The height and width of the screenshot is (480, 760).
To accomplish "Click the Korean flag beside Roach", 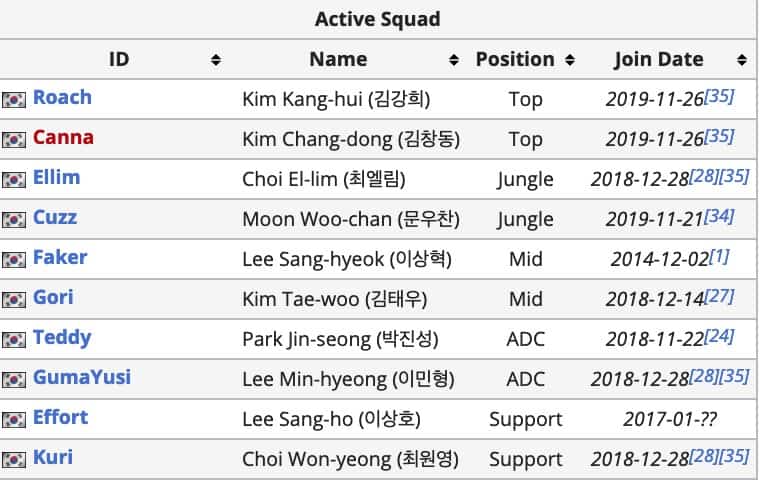I will pos(14,99).
